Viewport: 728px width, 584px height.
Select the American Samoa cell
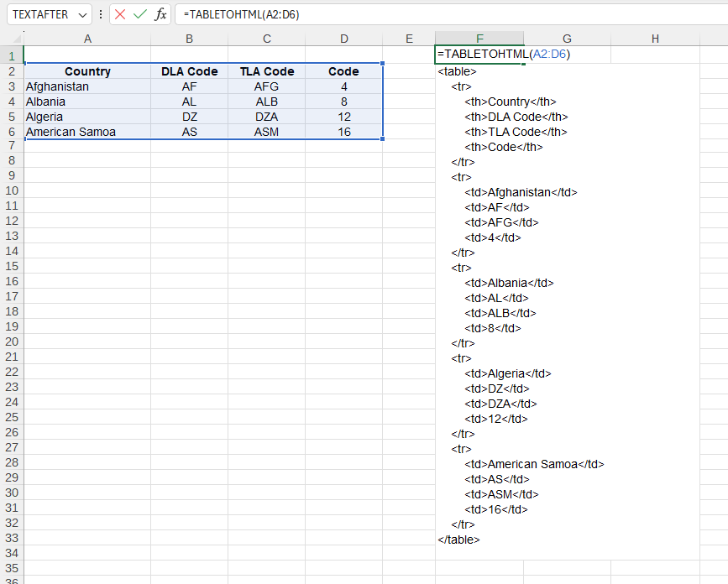point(87,132)
